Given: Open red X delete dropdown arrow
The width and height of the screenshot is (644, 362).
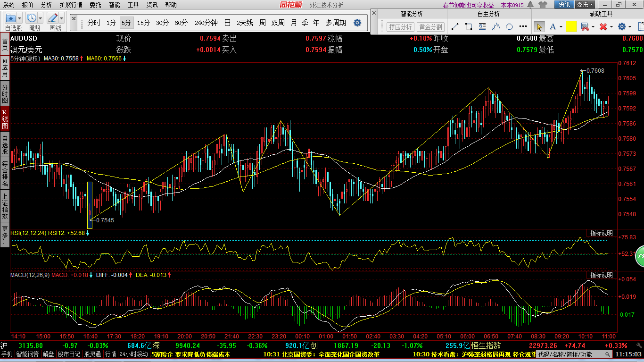Looking at the screenshot, I should pos(611,27).
